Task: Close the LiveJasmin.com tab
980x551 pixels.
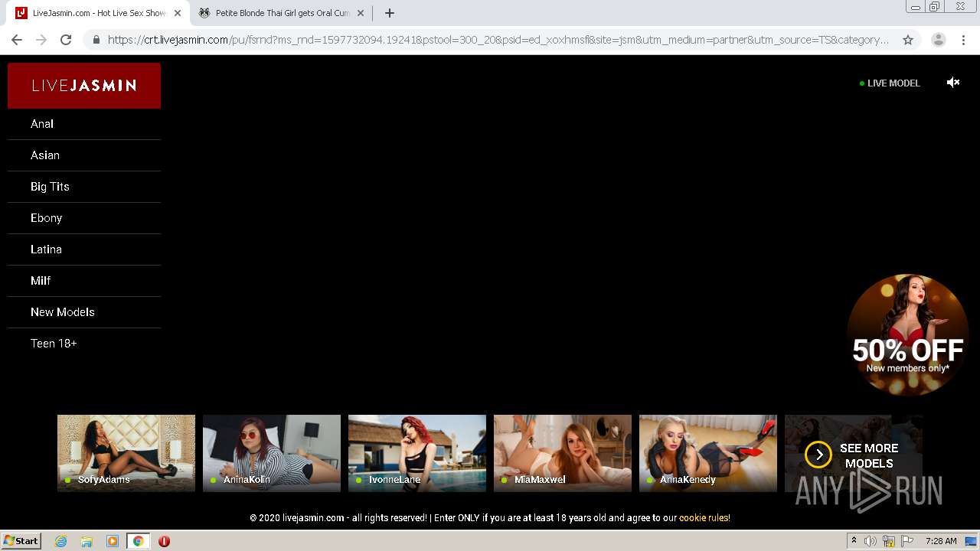Action: tap(178, 13)
